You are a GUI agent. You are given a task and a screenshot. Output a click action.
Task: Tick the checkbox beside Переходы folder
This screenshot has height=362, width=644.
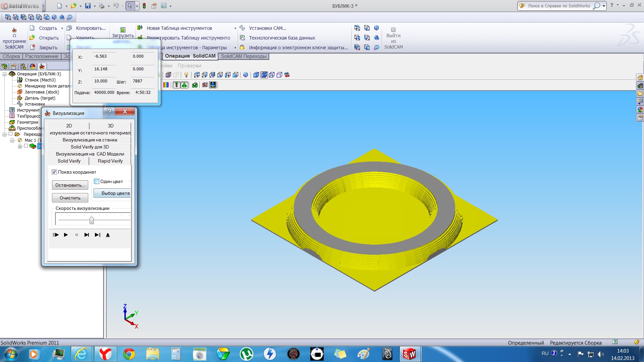(x=10, y=134)
